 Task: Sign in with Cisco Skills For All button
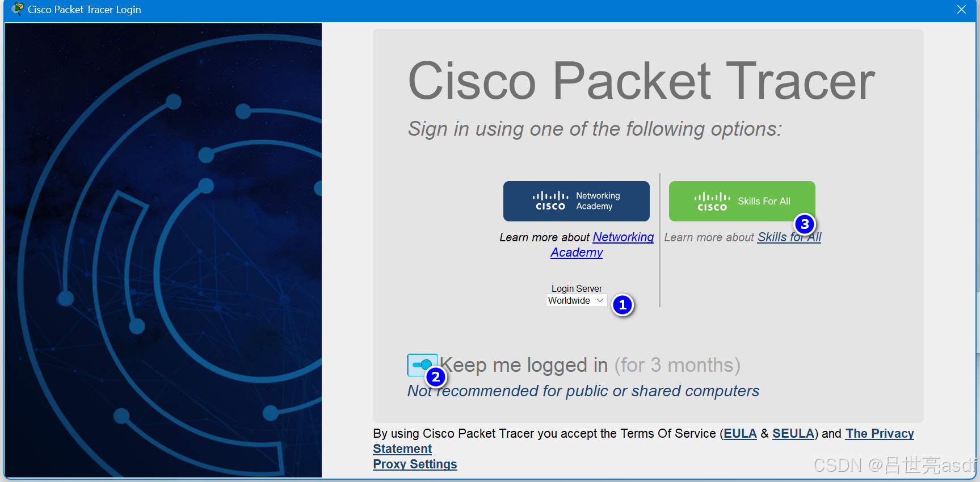(x=742, y=201)
